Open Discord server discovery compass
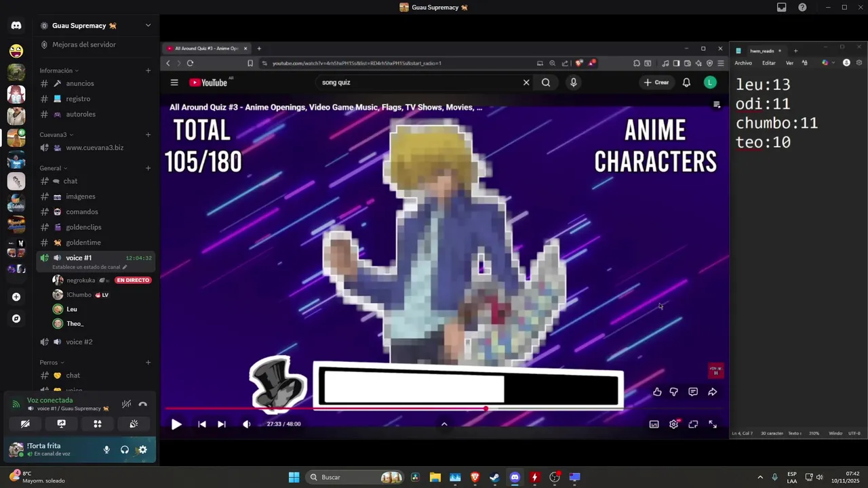The image size is (868, 488). coord(16,319)
